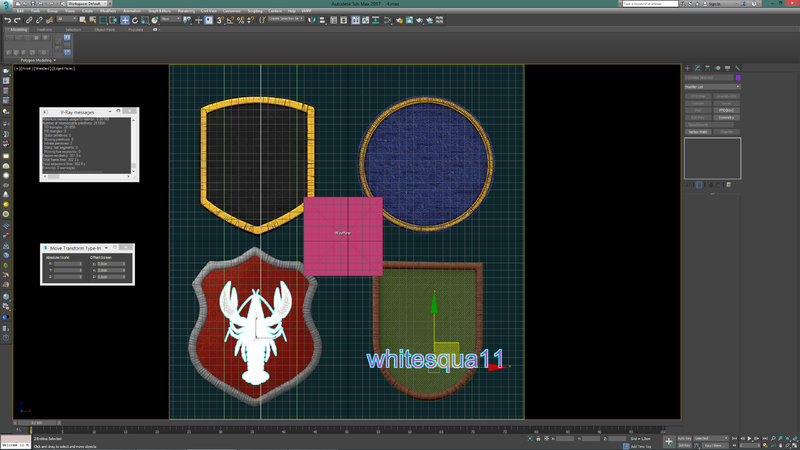
Task: Switch to the Motion command panel
Action: coord(718,68)
